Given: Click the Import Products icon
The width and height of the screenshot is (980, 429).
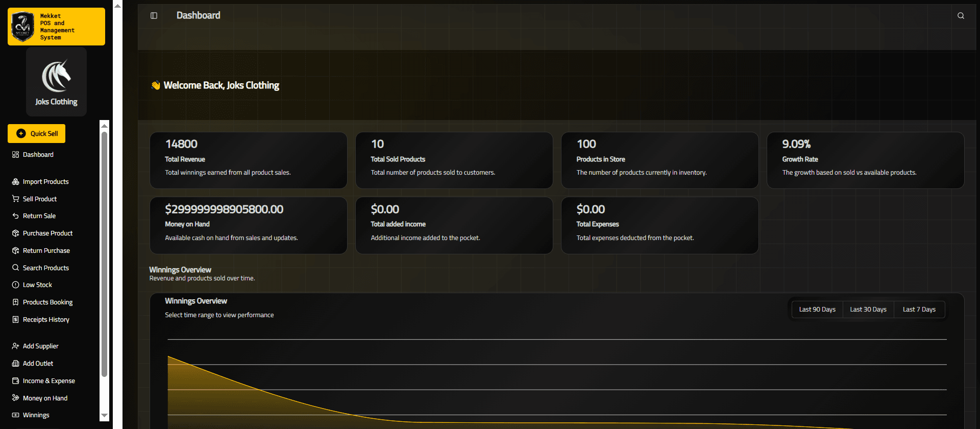Looking at the screenshot, I should click(x=16, y=182).
